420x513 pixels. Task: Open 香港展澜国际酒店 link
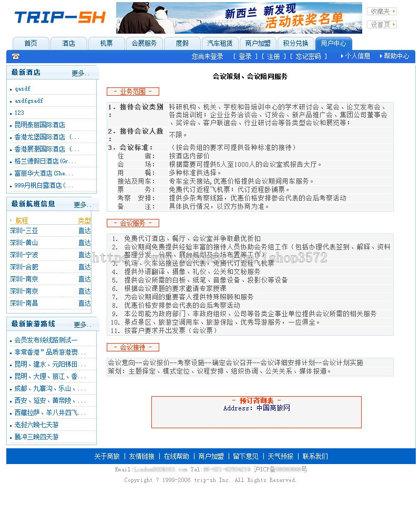(x=47, y=149)
